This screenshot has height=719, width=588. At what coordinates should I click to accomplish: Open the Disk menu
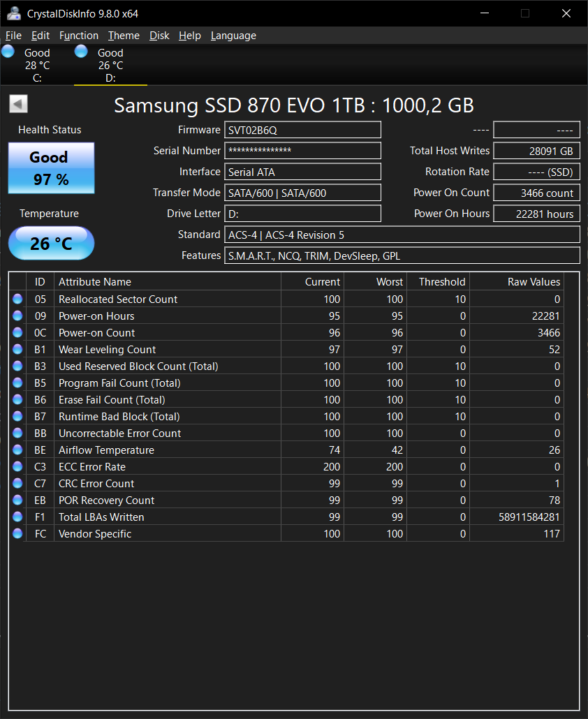tap(159, 36)
